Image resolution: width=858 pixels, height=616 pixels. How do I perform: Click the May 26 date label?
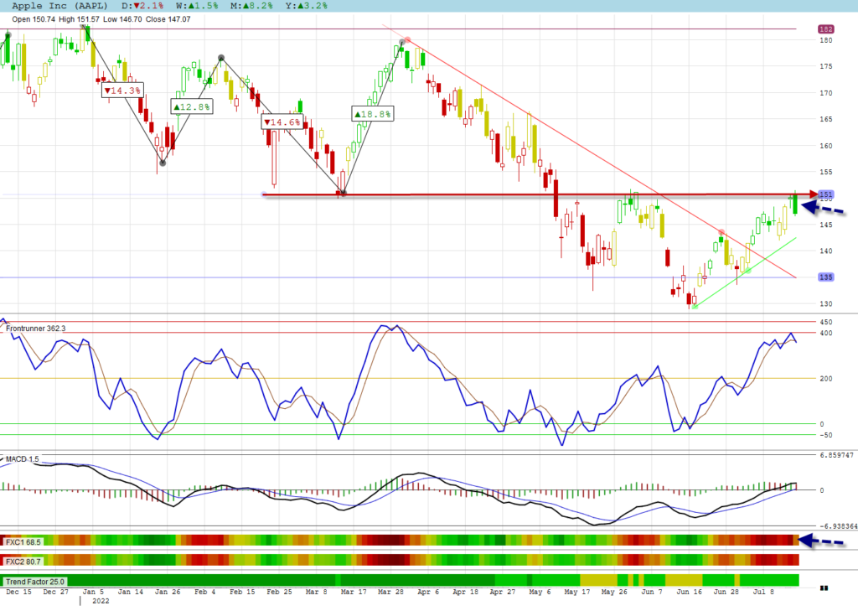614,592
